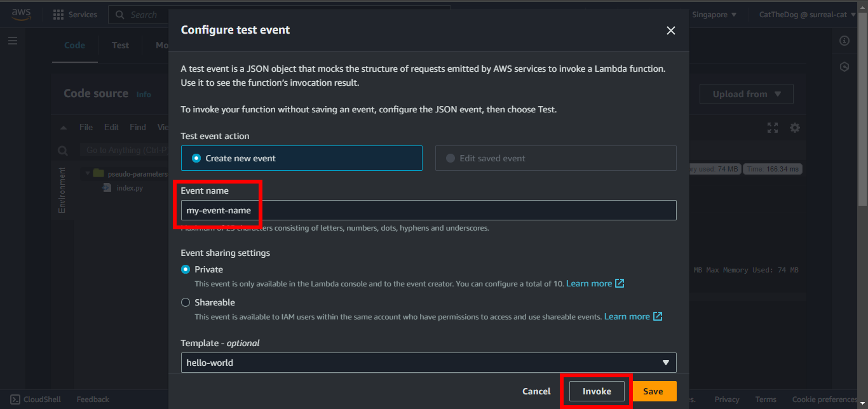Open the File menu in the editor
Screen dimensions: 868x409
point(86,127)
